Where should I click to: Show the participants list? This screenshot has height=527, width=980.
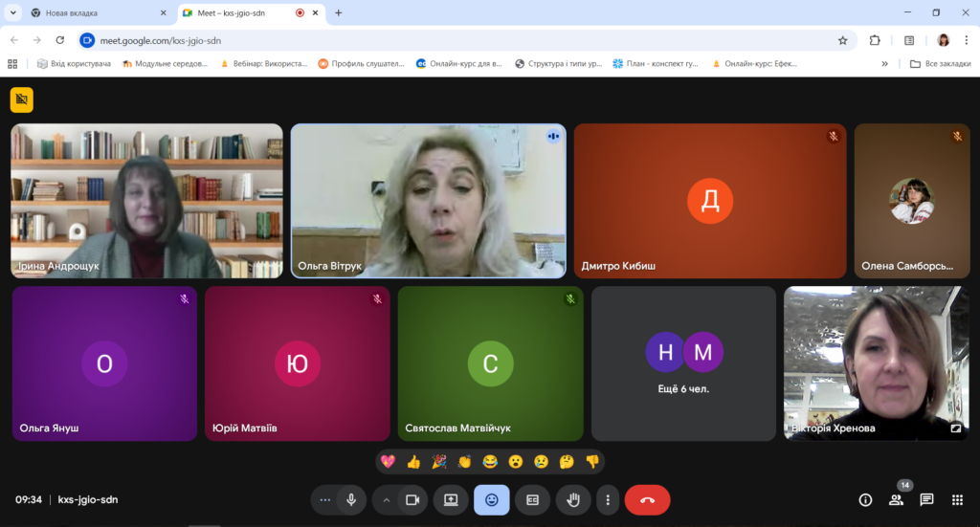tap(896, 499)
